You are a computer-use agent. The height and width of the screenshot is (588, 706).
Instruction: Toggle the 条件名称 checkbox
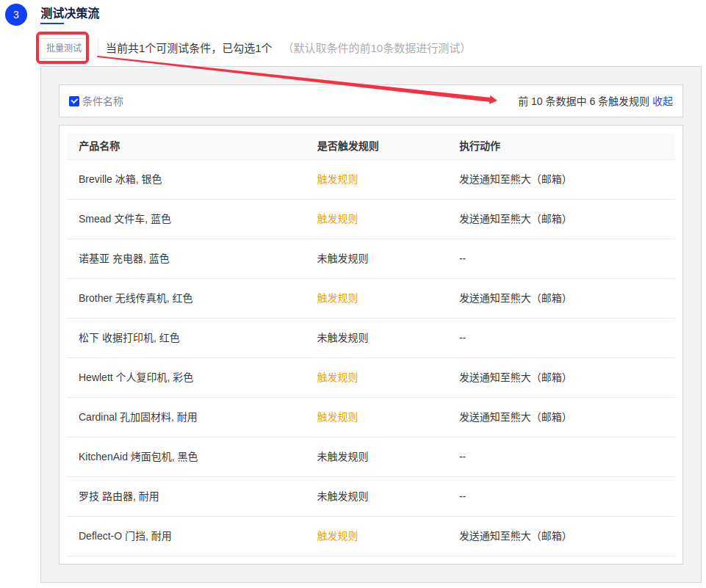[x=74, y=101]
